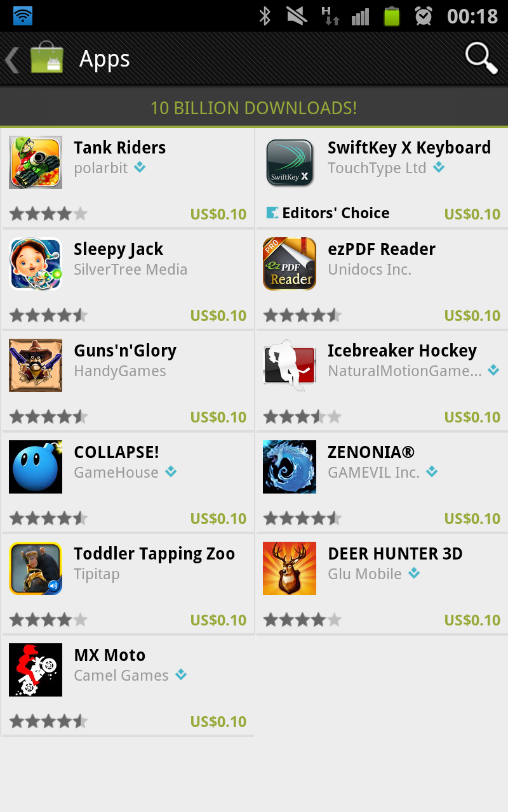The width and height of the screenshot is (508, 812).
Task: Open the Tank Riders app icon
Action: point(36,162)
